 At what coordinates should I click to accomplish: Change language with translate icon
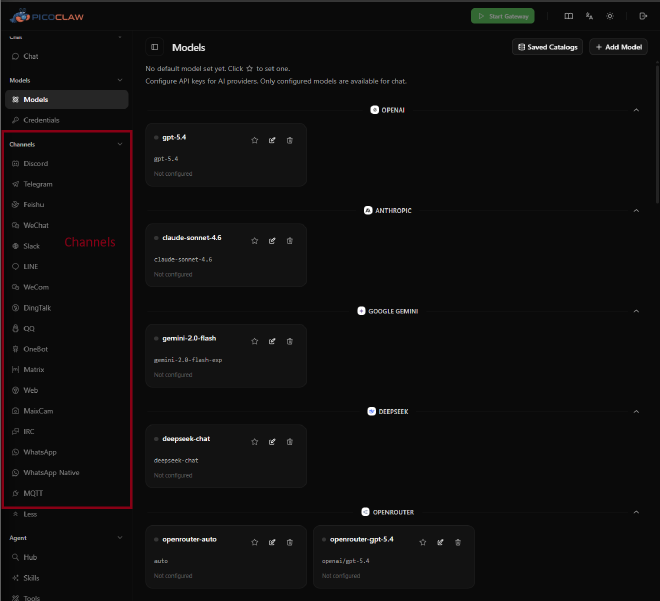pos(589,16)
